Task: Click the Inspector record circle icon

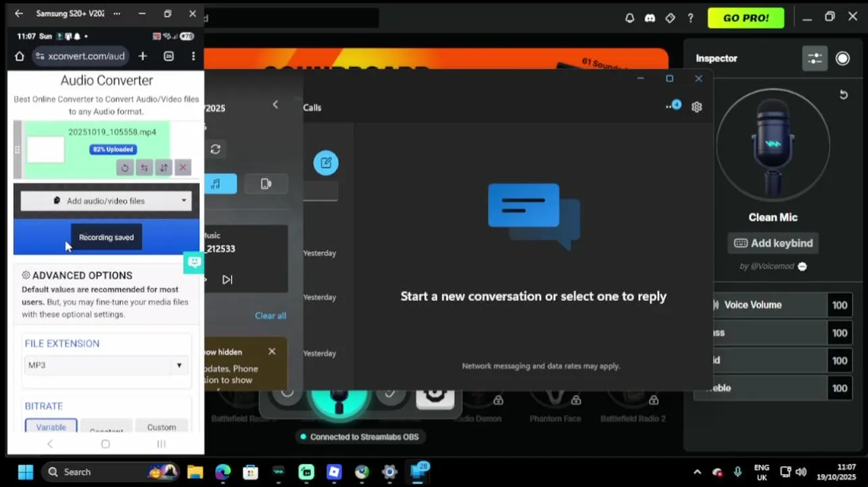Action: (842, 58)
